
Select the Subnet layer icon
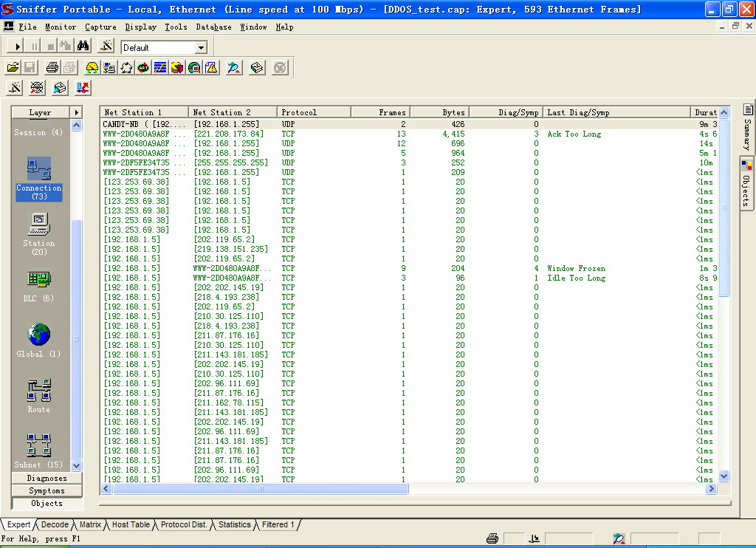pyautogui.click(x=38, y=446)
